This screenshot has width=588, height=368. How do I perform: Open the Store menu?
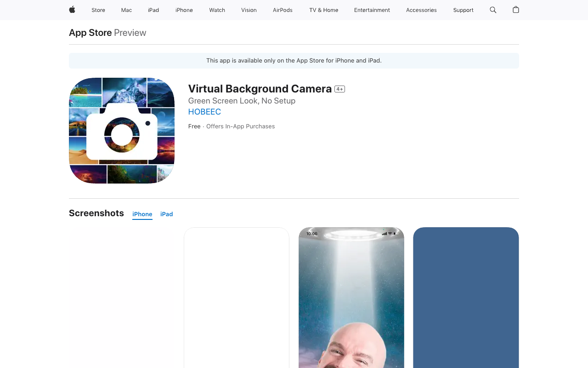[98, 10]
